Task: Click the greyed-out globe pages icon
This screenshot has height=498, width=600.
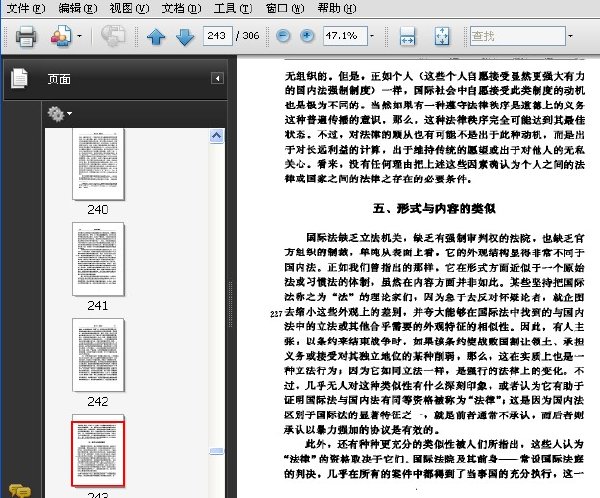Action: tap(113, 36)
